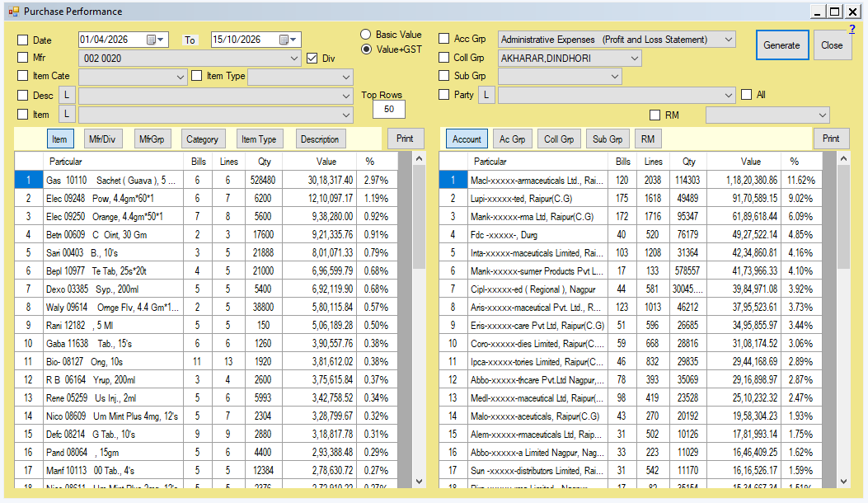The image size is (868, 503).
Task: Open the From date calendar picker icon
Action: click(154, 40)
